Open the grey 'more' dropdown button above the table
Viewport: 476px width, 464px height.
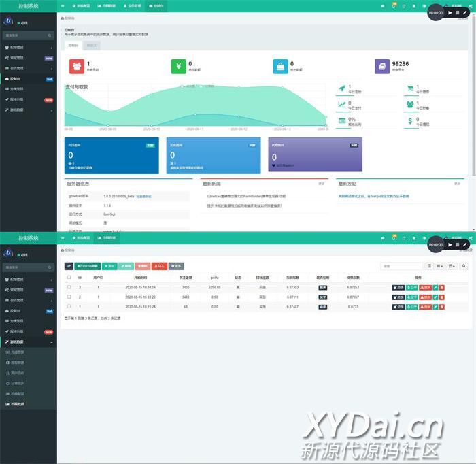tap(176, 266)
